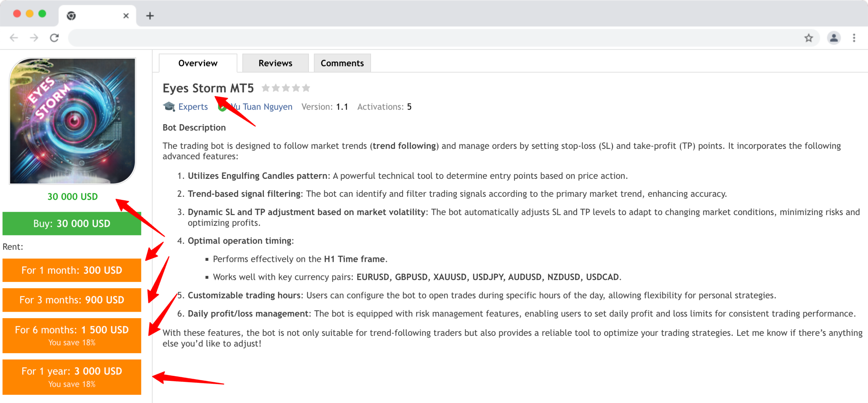Switch to the Comments tab

coord(342,63)
